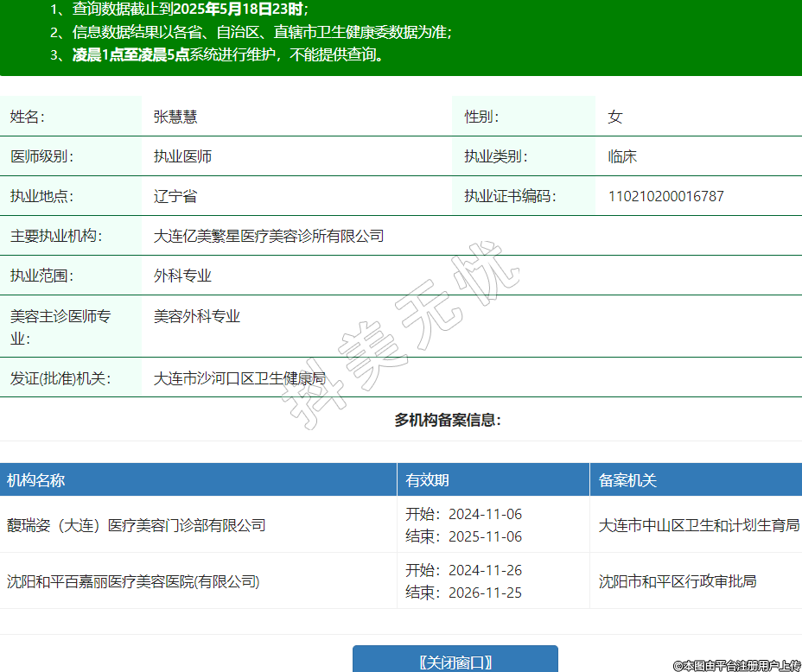The image size is (802, 672).
Task: Click the 执业医师 physician level value
Action: (x=182, y=156)
